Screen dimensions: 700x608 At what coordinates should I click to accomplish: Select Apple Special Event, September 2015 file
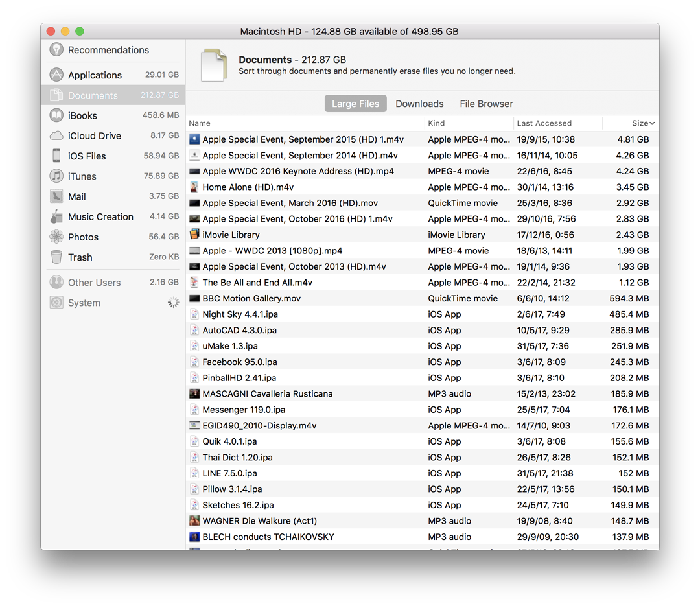[423, 139]
